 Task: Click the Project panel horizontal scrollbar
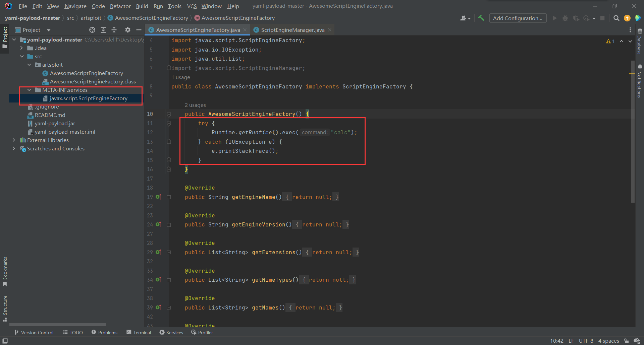pos(57,325)
